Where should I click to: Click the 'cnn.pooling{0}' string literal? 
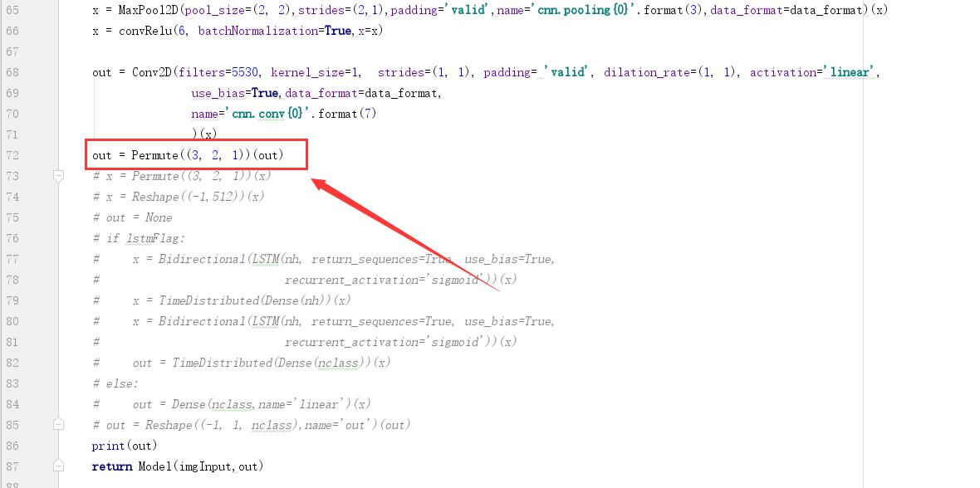click(x=582, y=11)
